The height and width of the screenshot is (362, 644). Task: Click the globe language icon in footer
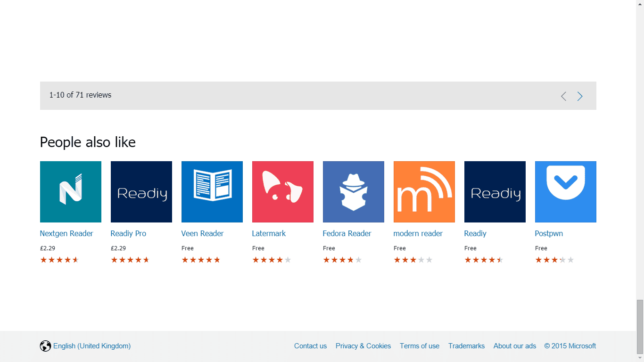[45, 346]
